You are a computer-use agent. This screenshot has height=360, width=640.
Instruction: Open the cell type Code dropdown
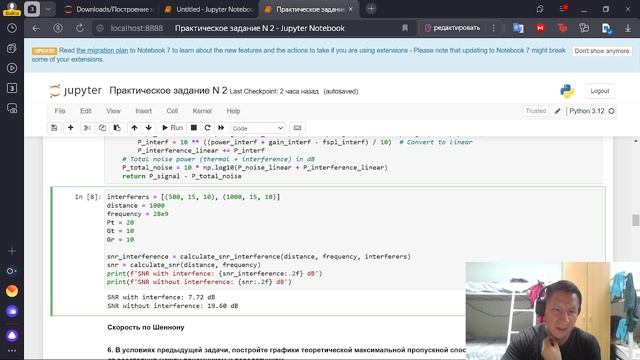click(x=258, y=128)
